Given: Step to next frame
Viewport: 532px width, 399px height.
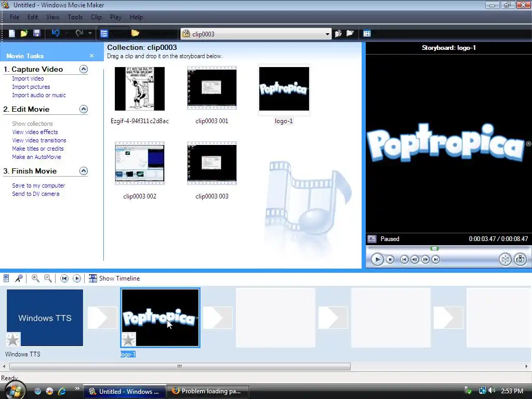Looking at the screenshot, I should [x=425, y=260].
